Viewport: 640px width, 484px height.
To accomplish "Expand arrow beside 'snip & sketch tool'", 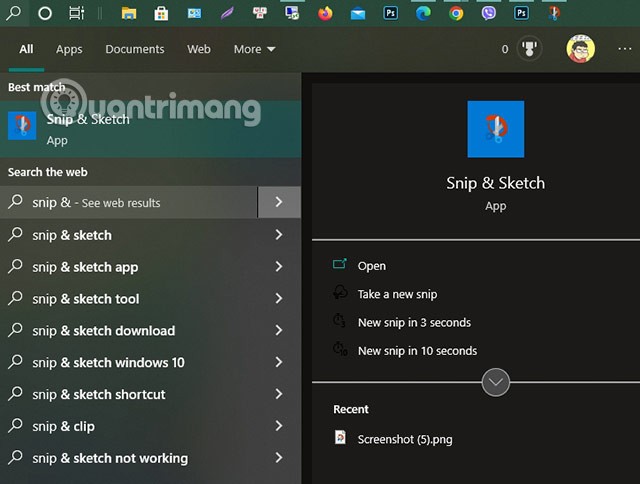I will coord(279,298).
